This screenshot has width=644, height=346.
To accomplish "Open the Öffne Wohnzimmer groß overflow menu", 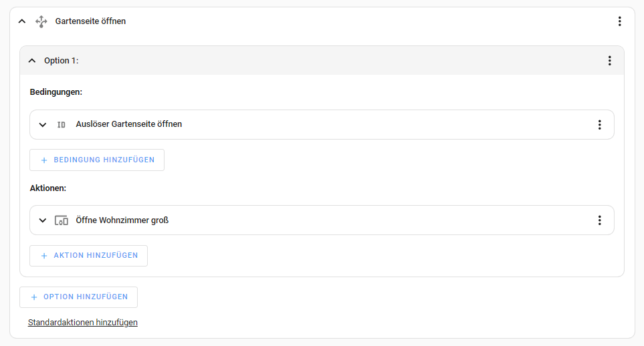I will 599,220.
